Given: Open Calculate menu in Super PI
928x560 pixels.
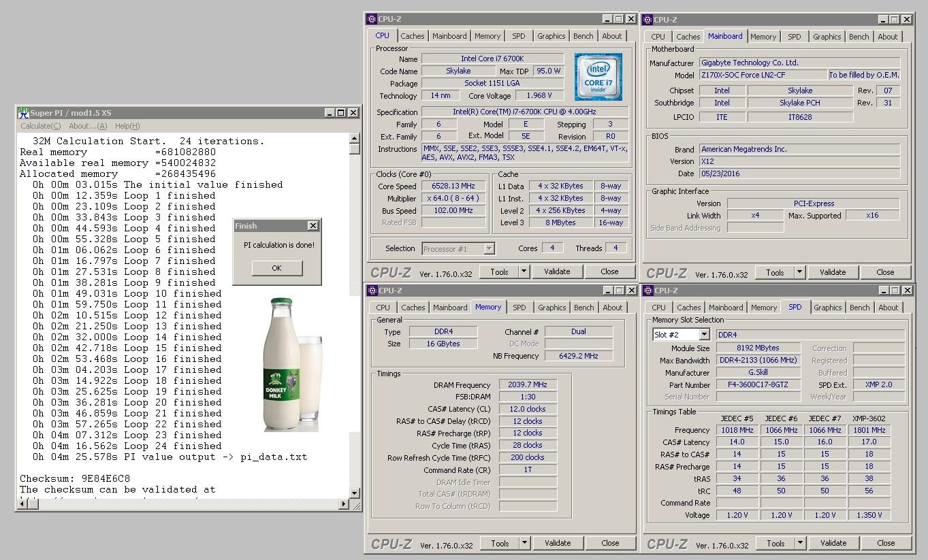Looking at the screenshot, I should click(40, 126).
